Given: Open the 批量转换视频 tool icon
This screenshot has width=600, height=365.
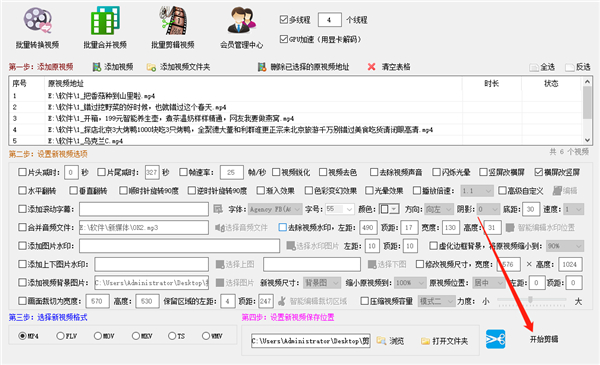Looking at the screenshot, I should [37, 21].
